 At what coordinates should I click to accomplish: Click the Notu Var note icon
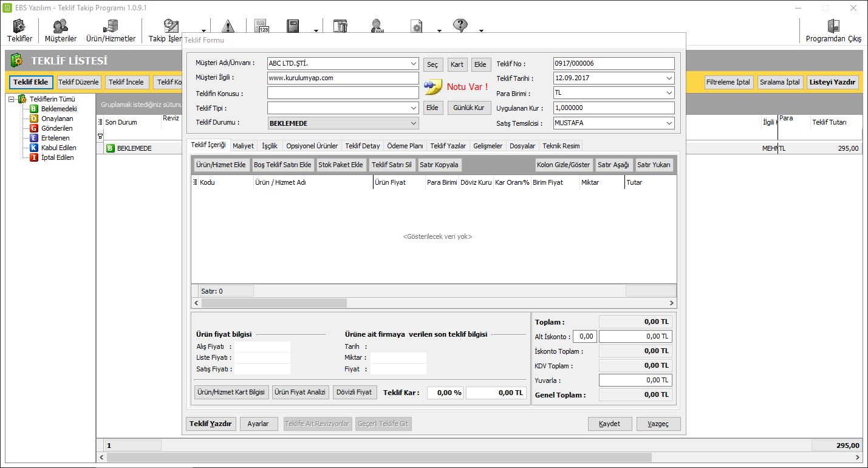tap(433, 87)
